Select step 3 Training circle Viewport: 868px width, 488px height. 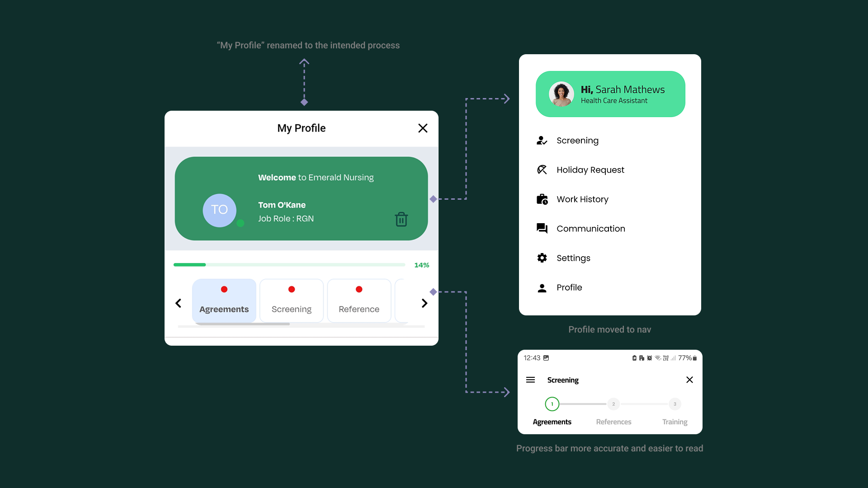point(675,404)
